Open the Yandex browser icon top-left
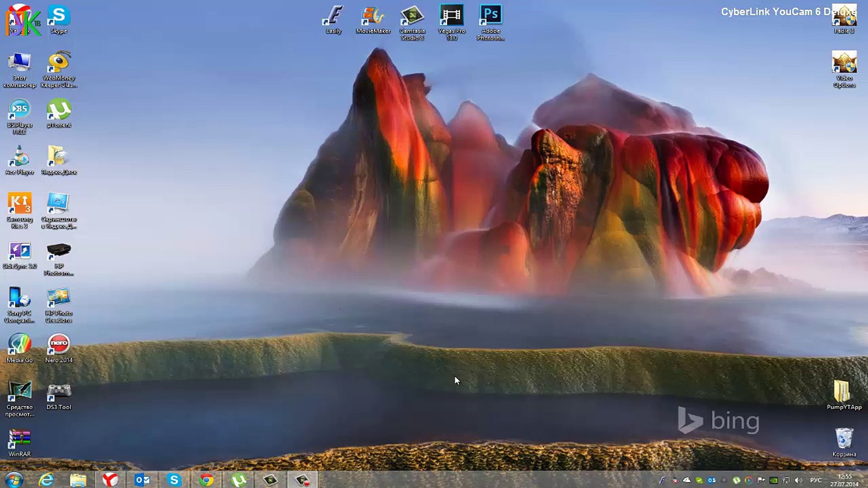Image resolution: width=868 pixels, height=488 pixels. pos(19,19)
